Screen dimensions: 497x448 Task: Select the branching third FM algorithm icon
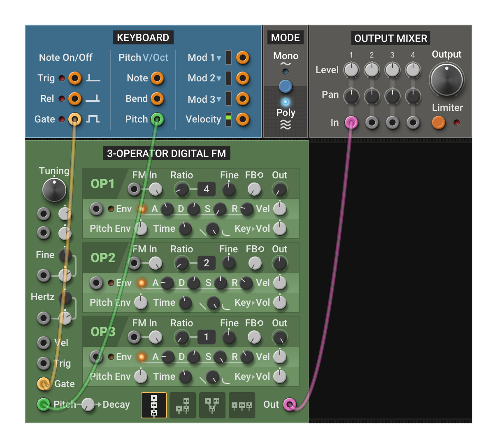(212, 405)
